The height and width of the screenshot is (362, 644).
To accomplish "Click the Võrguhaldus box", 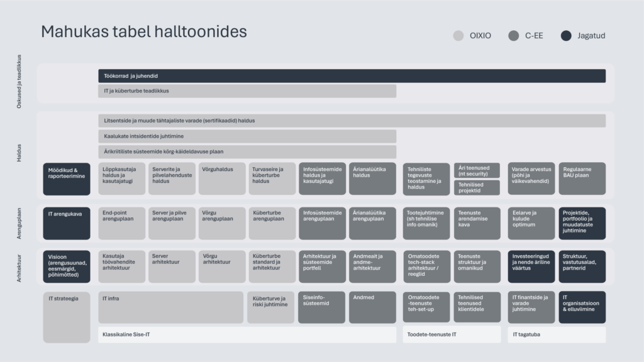I will [222, 178].
